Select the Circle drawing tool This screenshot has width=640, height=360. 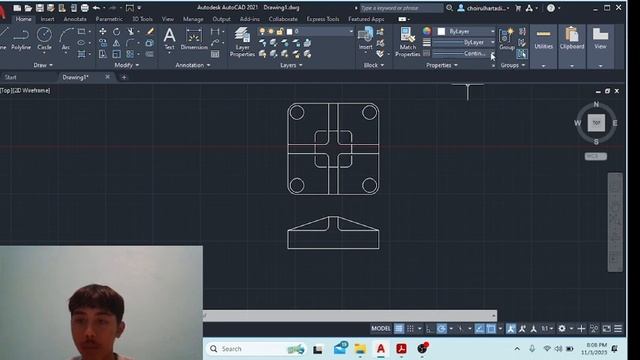(44, 39)
